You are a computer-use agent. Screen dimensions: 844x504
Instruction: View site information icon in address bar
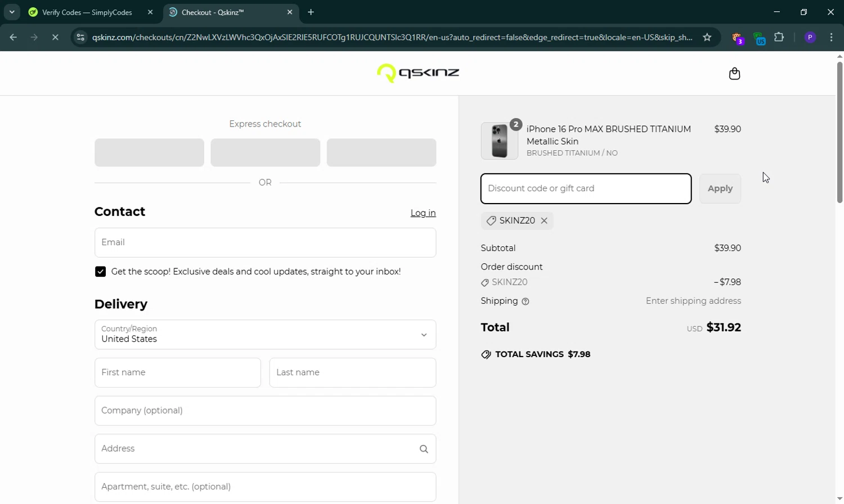coord(80,37)
